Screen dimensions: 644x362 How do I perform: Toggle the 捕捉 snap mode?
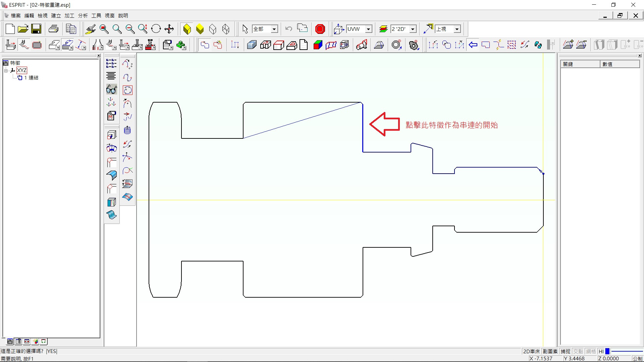(566, 351)
